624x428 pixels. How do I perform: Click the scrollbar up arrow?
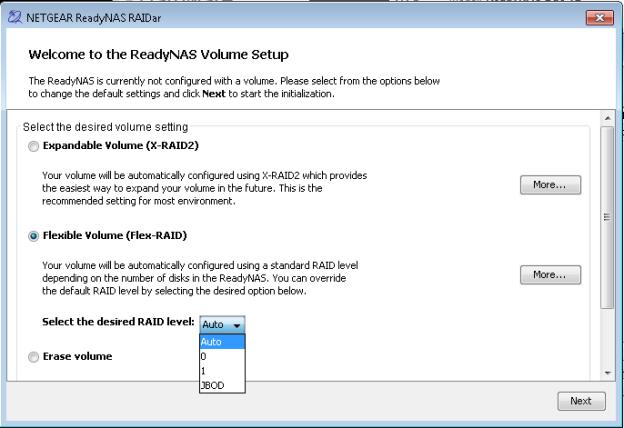pos(607,118)
